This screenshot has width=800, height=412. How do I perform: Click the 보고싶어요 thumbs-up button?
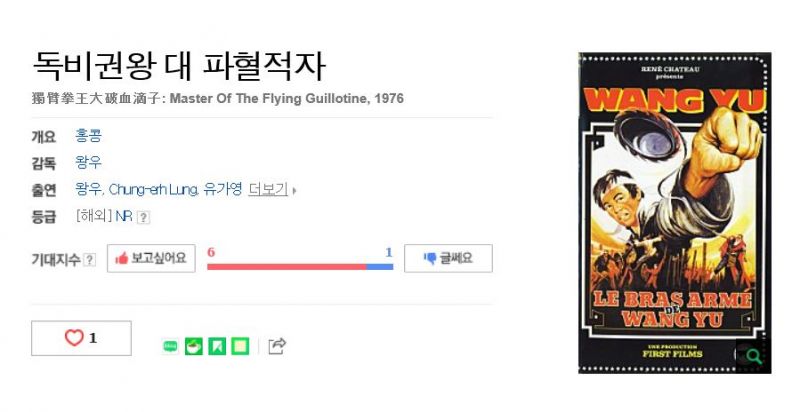151,259
